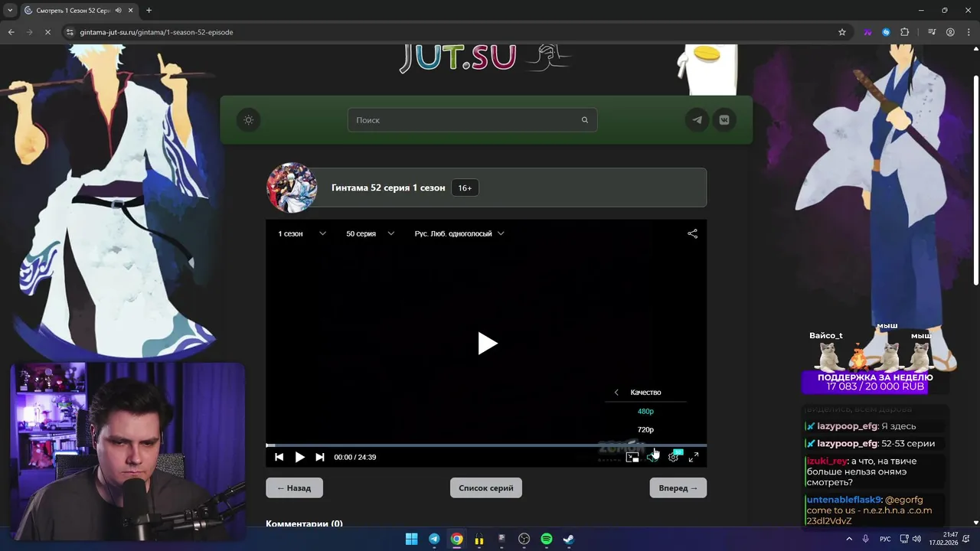Skip to previous episode in player controls
The image size is (980, 551).
click(279, 457)
